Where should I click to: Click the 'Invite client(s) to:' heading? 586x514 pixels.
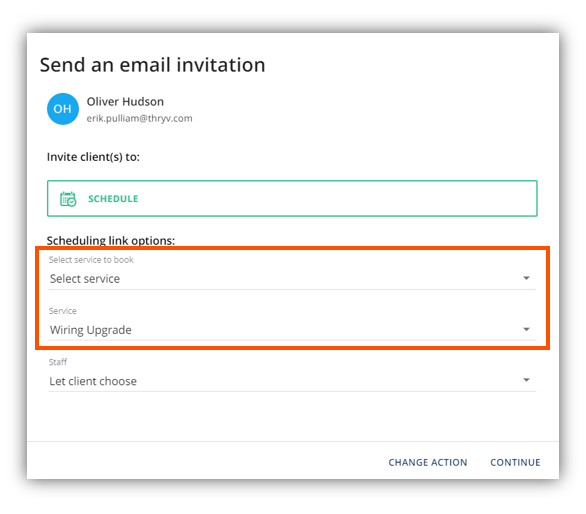pos(93,157)
